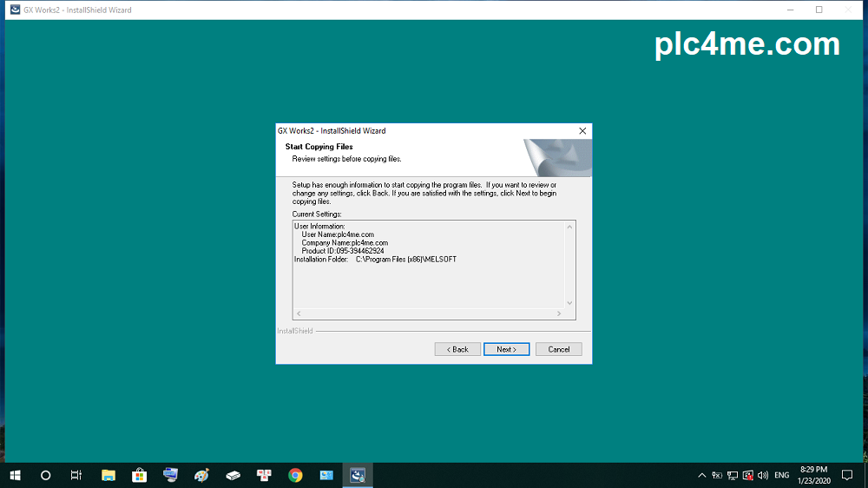Open Task View from the taskbar
The height and width of the screenshot is (488, 868).
point(76,475)
